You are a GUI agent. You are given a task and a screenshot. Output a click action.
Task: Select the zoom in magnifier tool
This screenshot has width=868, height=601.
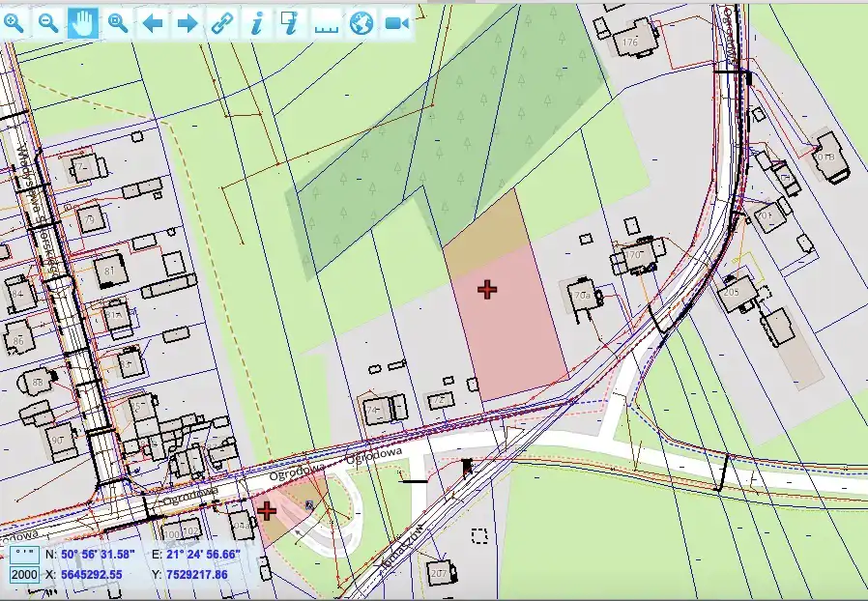pyautogui.click(x=14, y=23)
